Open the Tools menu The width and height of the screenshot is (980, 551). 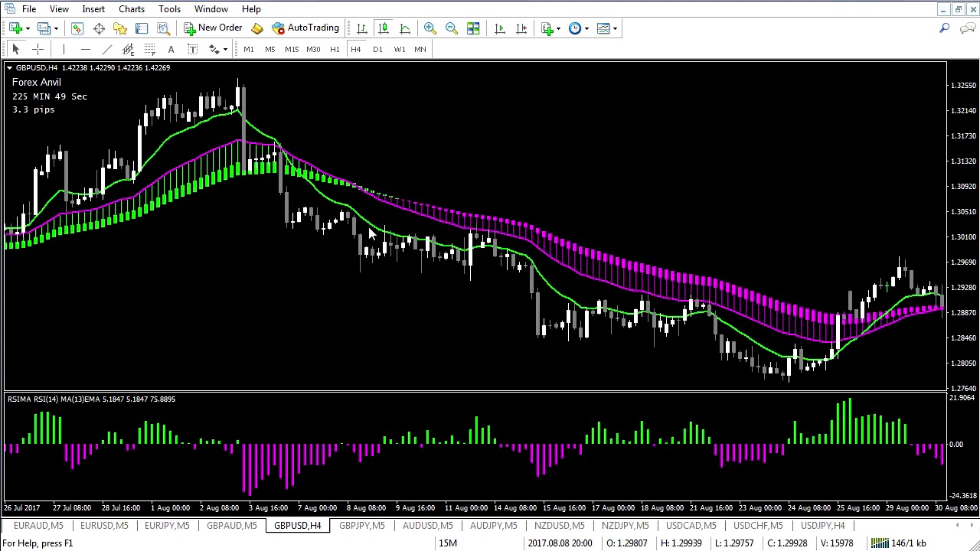(169, 9)
